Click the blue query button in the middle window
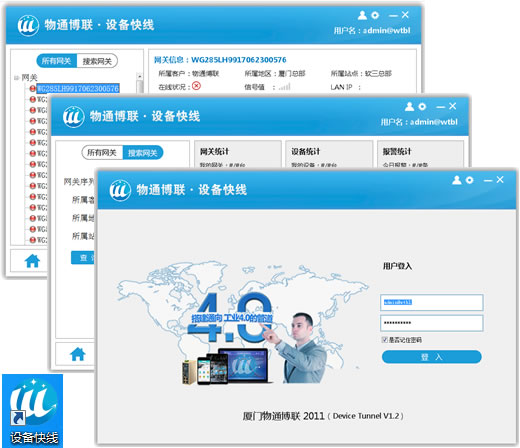Screen dimensions: 520x448 pyautogui.click(x=83, y=257)
